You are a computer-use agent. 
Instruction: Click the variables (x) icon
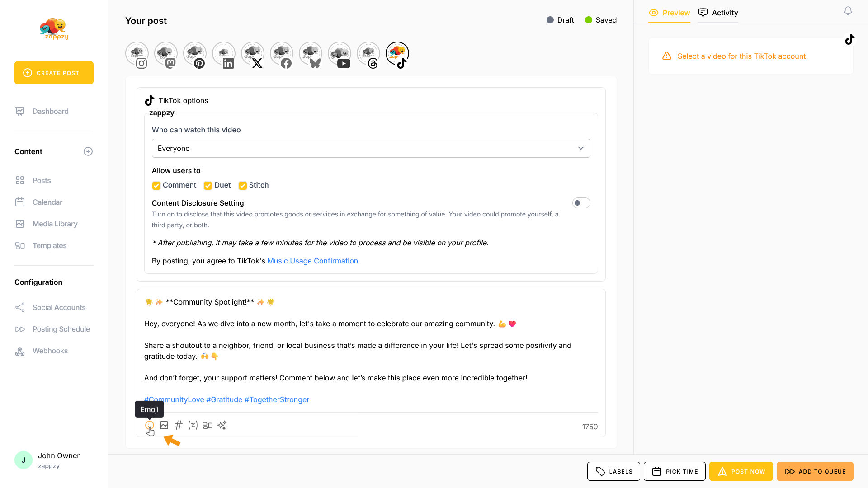pyautogui.click(x=193, y=425)
